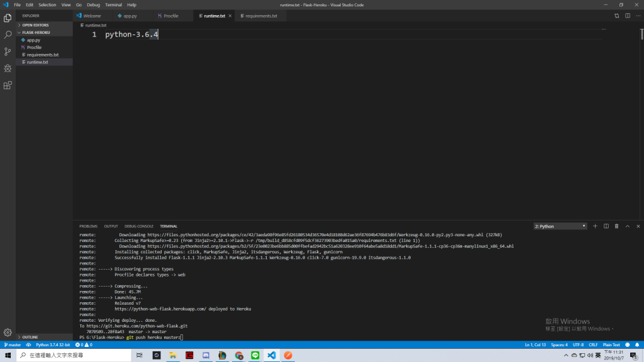
Task: Open the Source Control view
Action: coord(8,52)
